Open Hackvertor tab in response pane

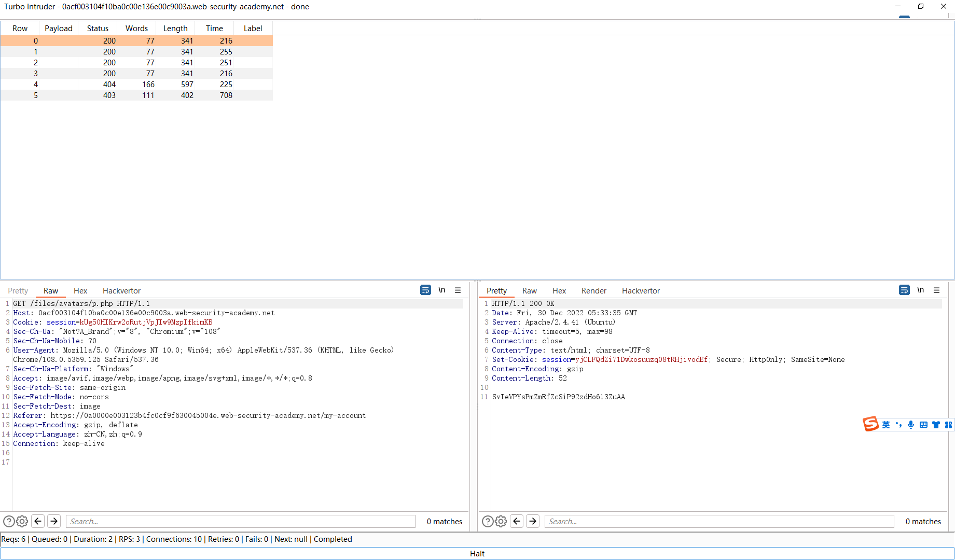click(641, 290)
